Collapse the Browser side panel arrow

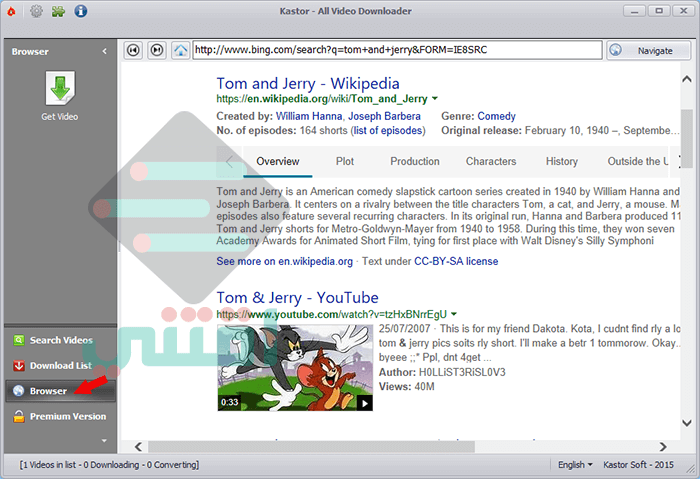tap(104, 51)
